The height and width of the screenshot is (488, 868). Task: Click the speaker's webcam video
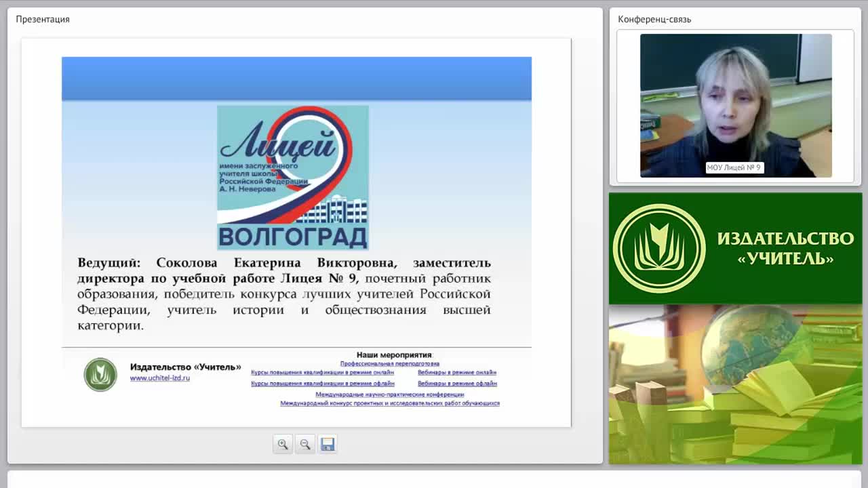pyautogui.click(x=736, y=106)
